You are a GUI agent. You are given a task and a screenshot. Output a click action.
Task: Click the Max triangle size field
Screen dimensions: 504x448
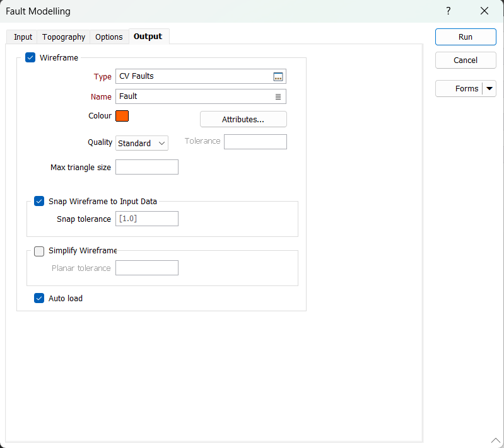click(147, 167)
